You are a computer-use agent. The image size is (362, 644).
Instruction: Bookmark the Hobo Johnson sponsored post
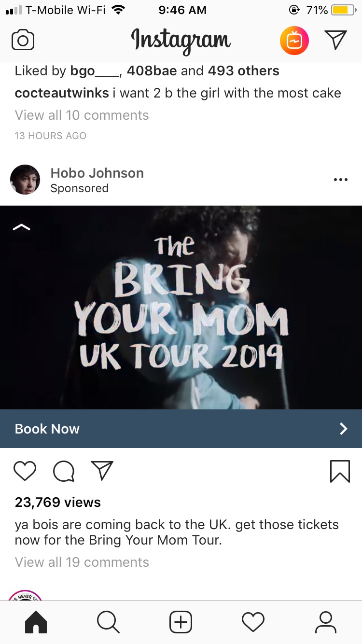pos(340,471)
